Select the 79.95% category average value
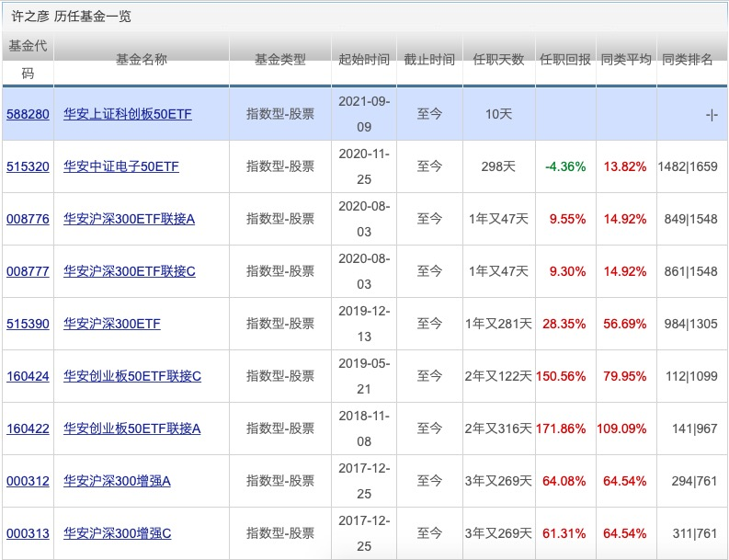729x560 pixels. pyautogui.click(x=625, y=377)
